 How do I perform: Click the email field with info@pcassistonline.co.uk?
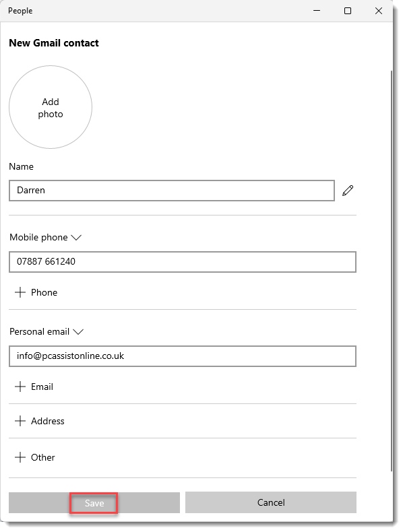tap(183, 356)
